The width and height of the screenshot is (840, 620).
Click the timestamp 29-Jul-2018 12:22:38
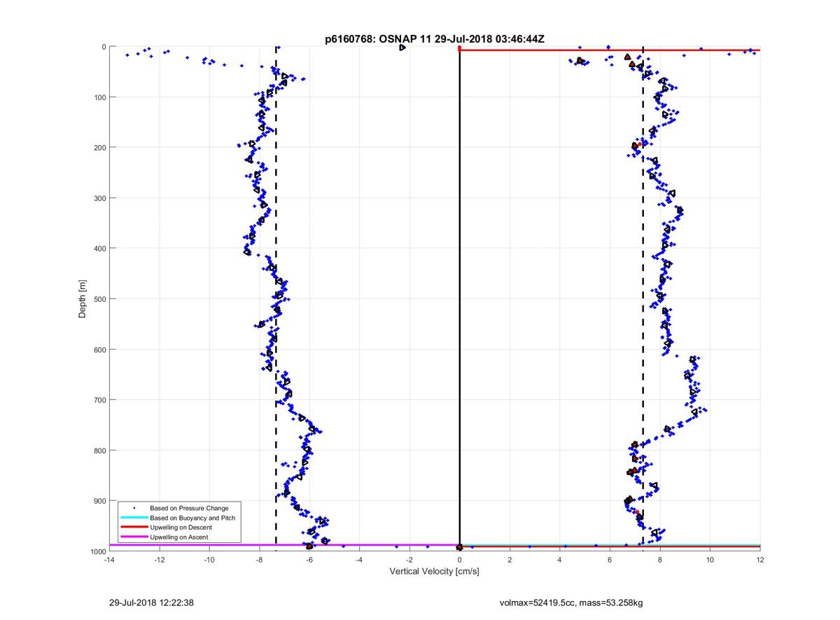pyautogui.click(x=151, y=602)
